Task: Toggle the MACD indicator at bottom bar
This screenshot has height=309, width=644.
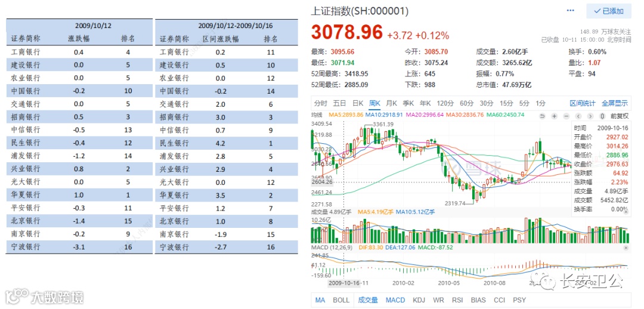Action: pyautogui.click(x=395, y=301)
